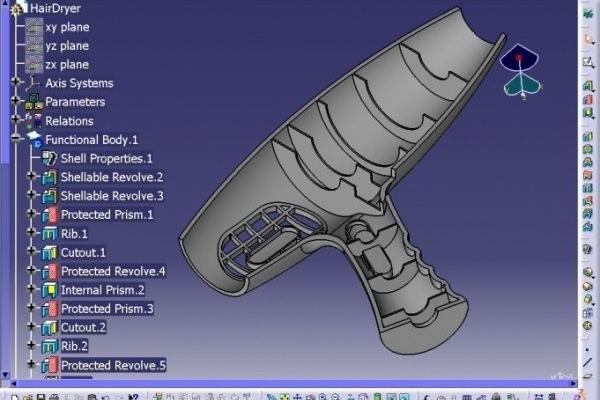The width and height of the screenshot is (600, 400).
Task: Click the yellow Internal Prism.2 icon
Action: click(49, 290)
